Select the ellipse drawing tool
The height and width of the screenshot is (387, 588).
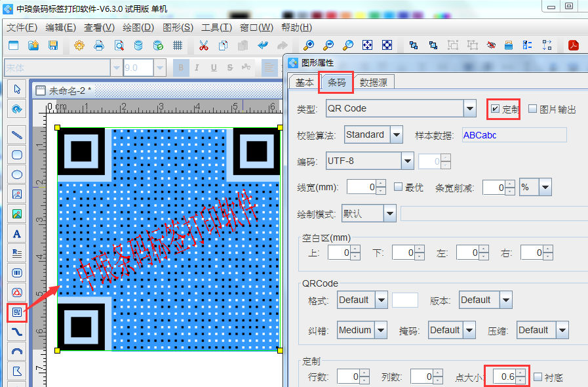[x=17, y=174]
